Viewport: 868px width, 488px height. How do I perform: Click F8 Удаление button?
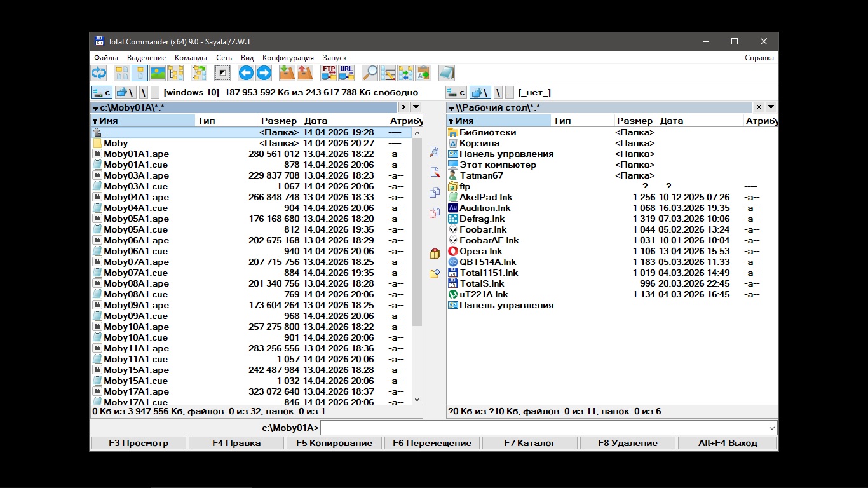click(x=628, y=443)
